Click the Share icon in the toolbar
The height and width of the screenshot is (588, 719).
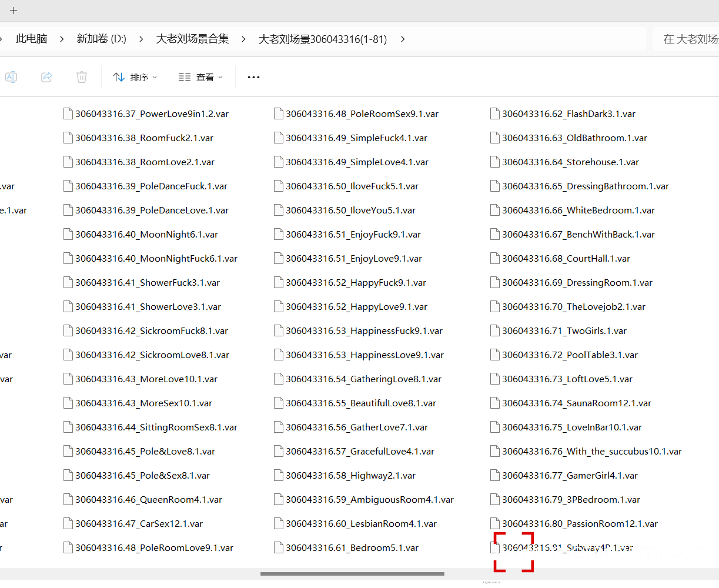coord(46,77)
